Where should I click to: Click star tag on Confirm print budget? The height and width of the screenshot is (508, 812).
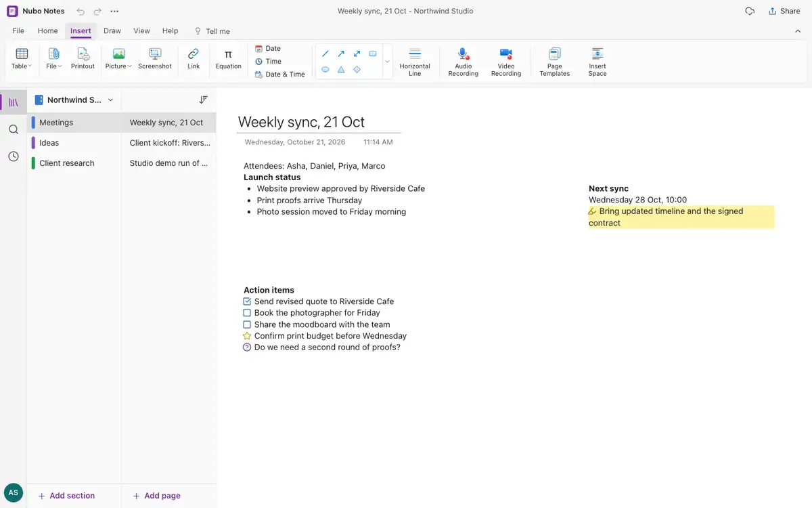coord(247,336)
